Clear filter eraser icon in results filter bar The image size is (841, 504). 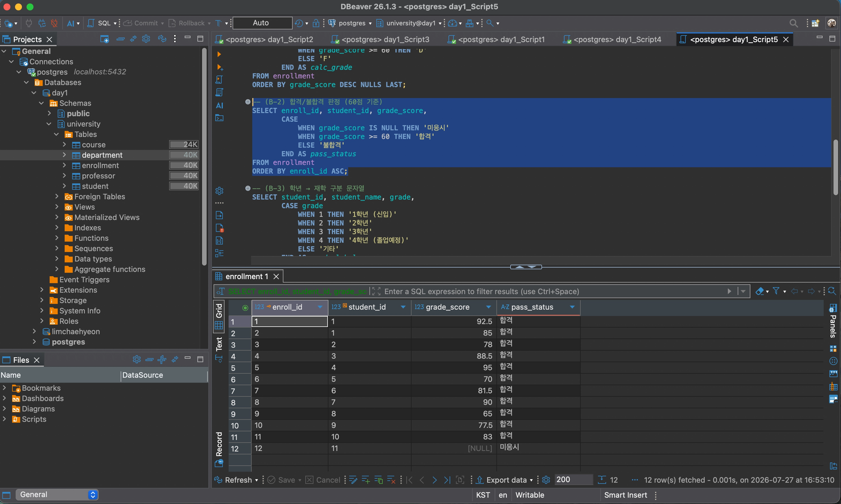point(760,291)
